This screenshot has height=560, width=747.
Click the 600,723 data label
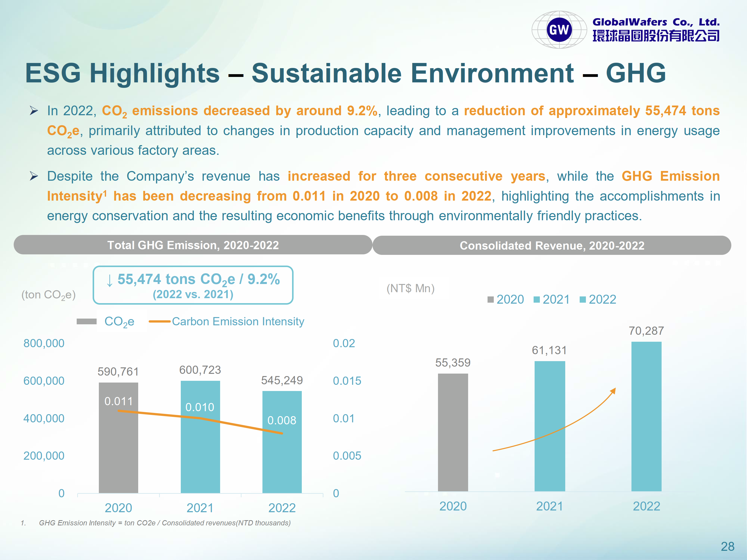(x=200, y=370)
